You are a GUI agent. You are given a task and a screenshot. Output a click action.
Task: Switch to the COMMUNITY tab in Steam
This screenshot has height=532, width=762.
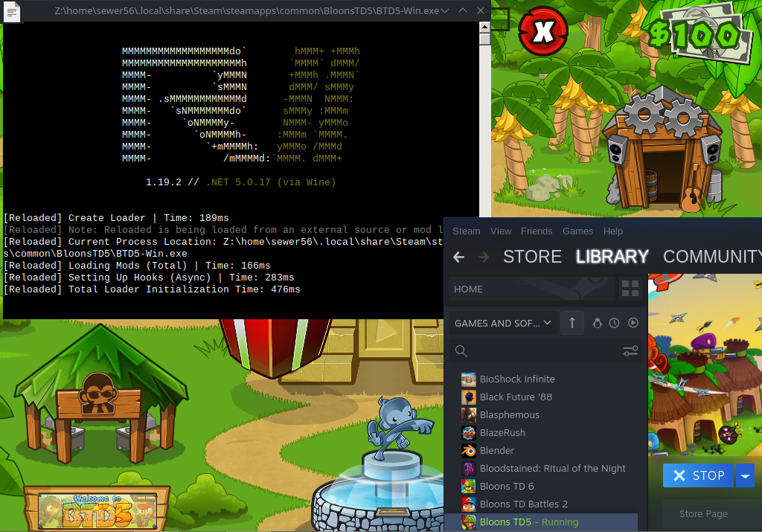click(712, 257)
